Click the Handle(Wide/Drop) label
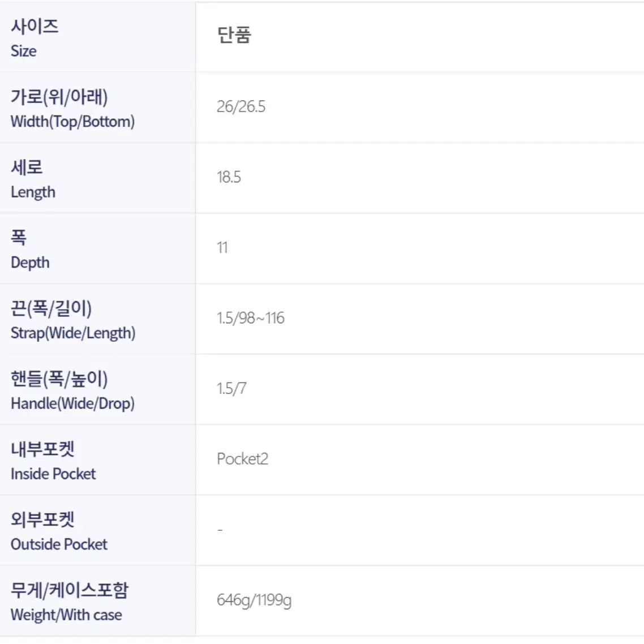Image resolution: width=644 pixels, height=644 pixels. [72, 403]
